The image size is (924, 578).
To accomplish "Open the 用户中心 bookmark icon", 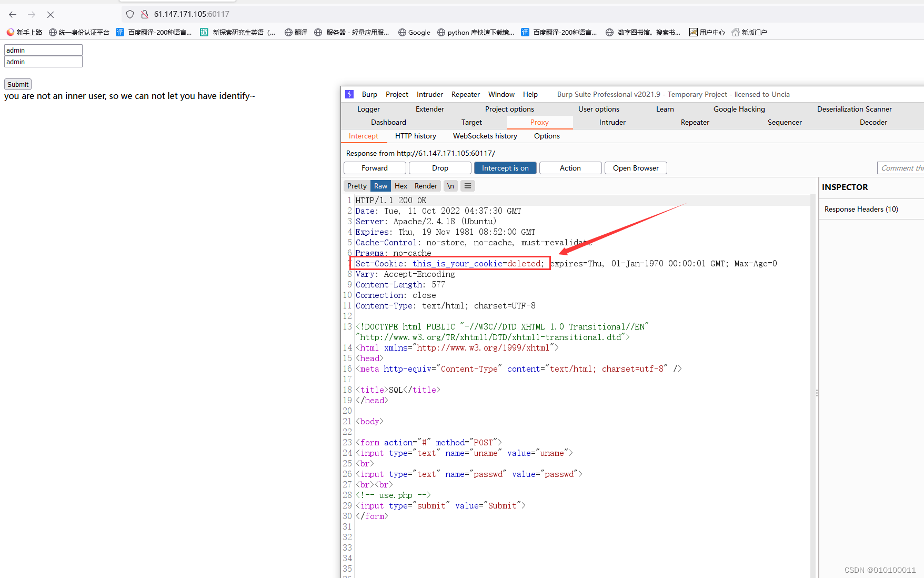I will tap(694, 32).
